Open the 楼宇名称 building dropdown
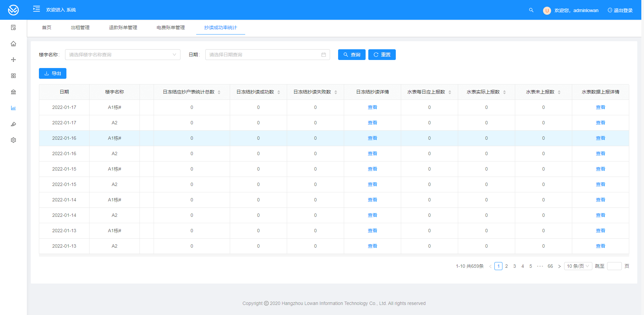This screenshot has height=315, width=644. point(123,55)
